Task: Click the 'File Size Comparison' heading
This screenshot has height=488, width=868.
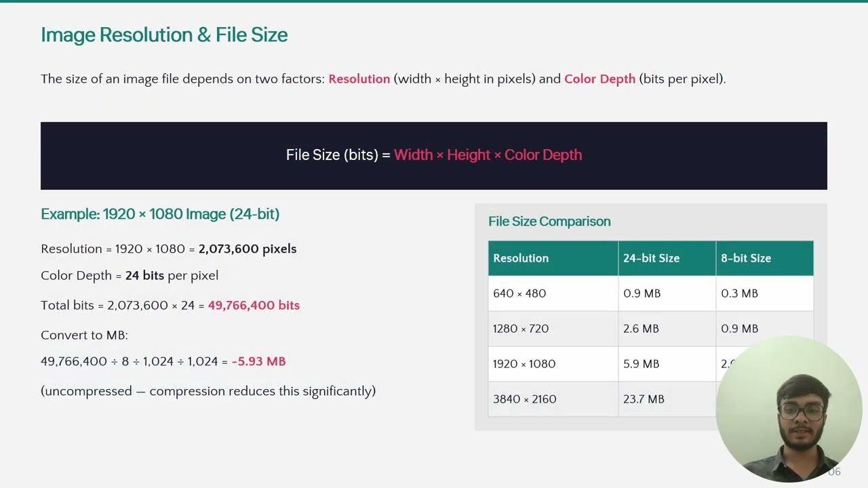Action: coord(549,222)
